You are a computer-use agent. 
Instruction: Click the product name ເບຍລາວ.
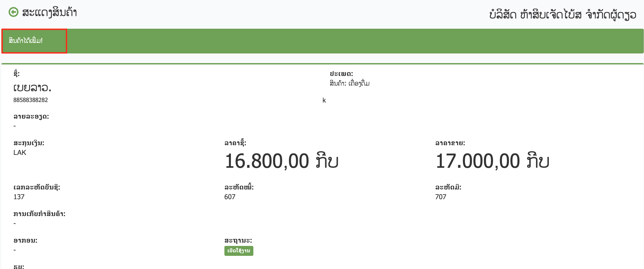pos(32,88)
